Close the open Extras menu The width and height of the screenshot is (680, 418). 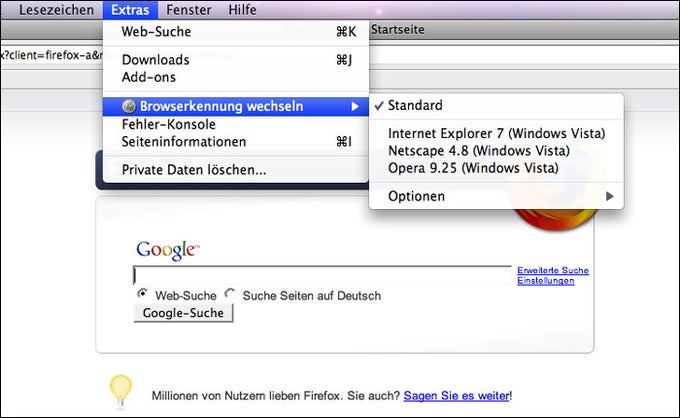click(x=130, y=10)
